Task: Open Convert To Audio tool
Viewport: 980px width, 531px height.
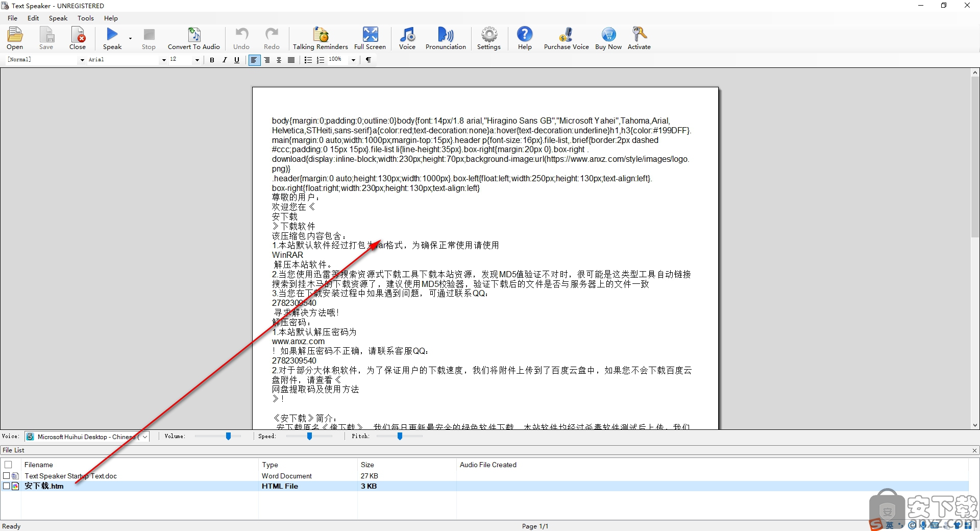Action: tap(194, 38)
